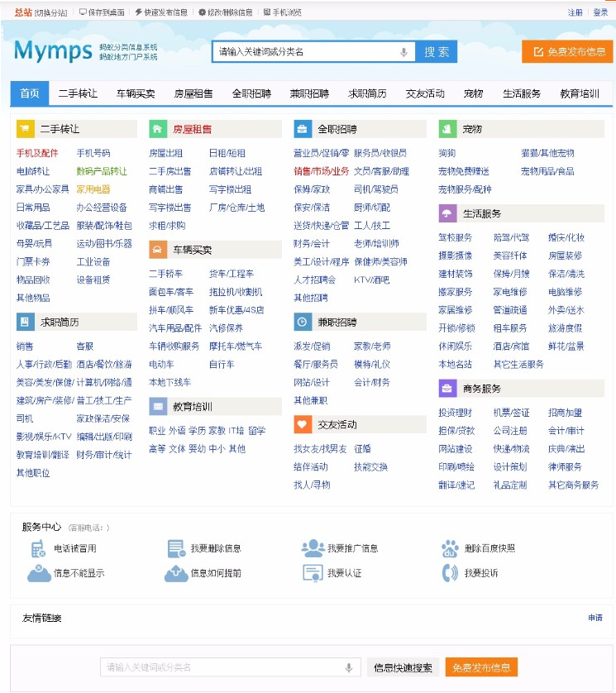The height and width of the screenshot is (693, 616).
Task: Click the 信息快速搜索 button
Action: click(403, 667)
